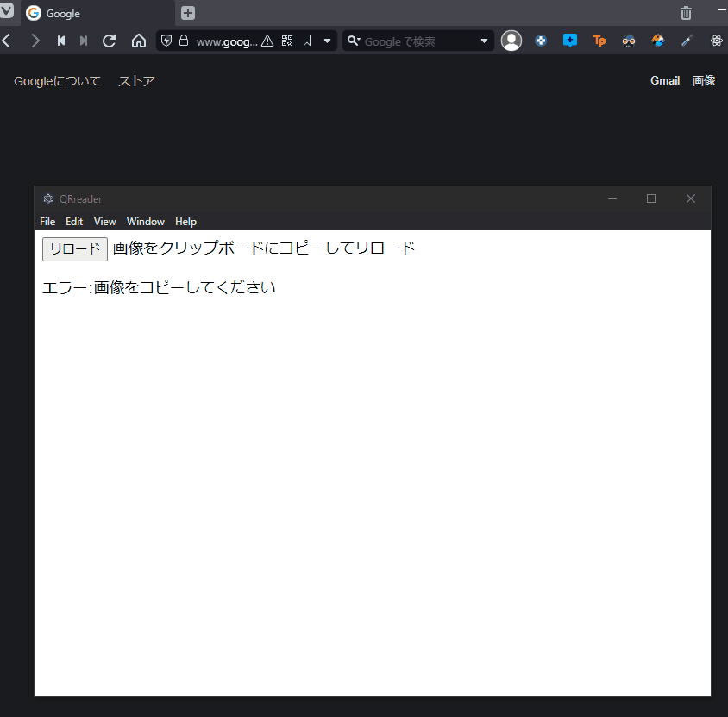Image resolution: width=728 pixels, height=717 pixels.
Task: Generate QR code from address bar
Action: [x=287, y=41]
